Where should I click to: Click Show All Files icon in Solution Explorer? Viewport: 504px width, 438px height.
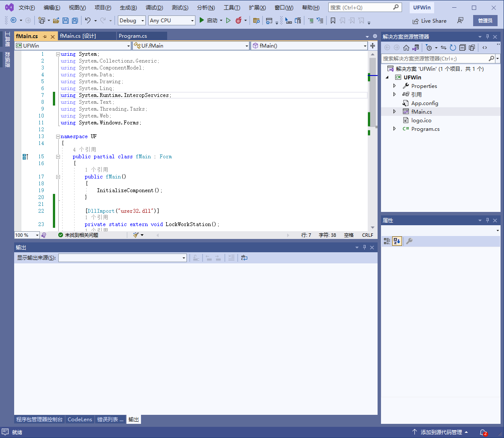click(x=471, y=48)
